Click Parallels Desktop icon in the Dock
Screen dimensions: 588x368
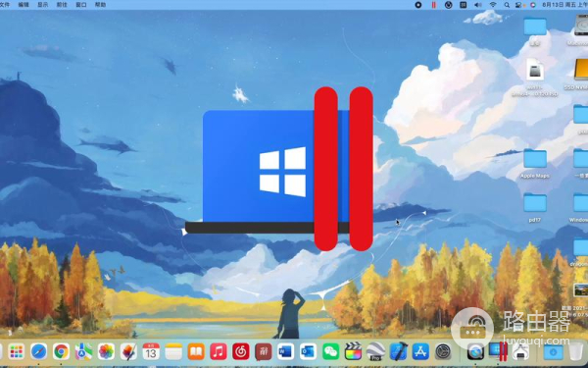click(498, 351)
